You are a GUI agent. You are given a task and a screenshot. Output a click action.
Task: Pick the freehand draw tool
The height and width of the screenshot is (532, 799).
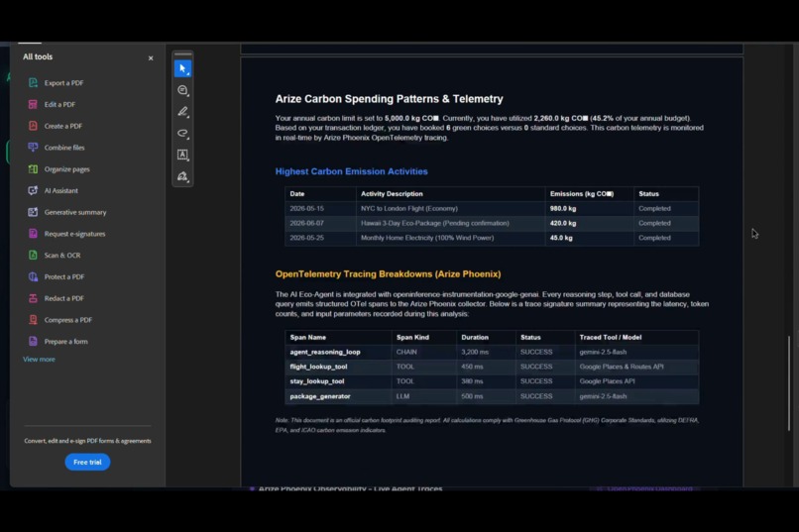(183, 134)
